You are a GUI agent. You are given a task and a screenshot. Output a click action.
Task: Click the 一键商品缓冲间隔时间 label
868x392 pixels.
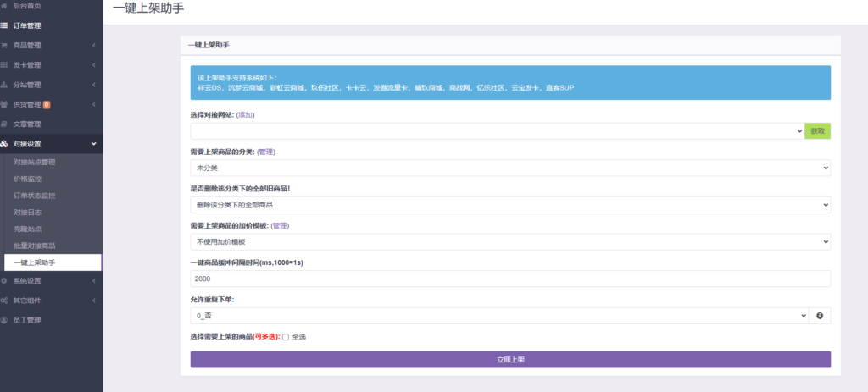click(x=247, y=262)
